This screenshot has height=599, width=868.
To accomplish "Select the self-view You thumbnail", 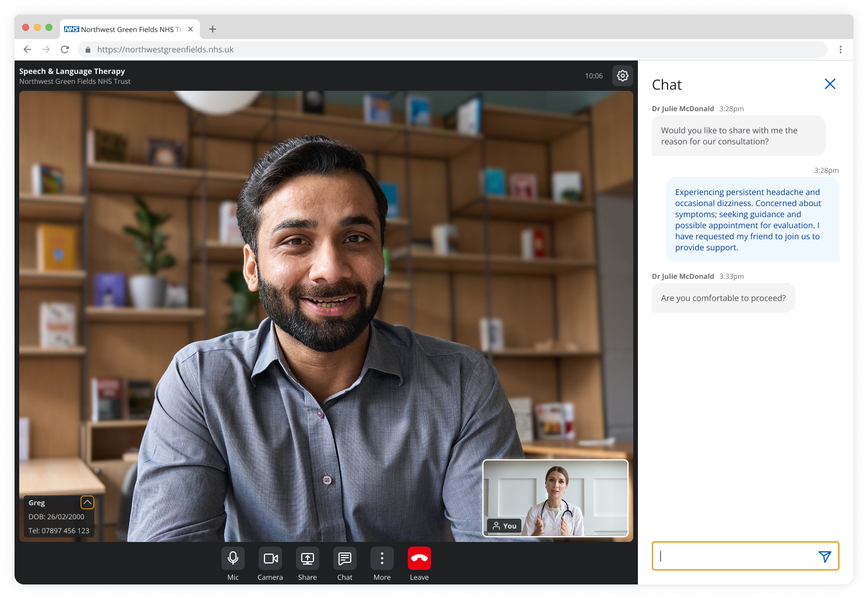I will (x=556, y=498).
